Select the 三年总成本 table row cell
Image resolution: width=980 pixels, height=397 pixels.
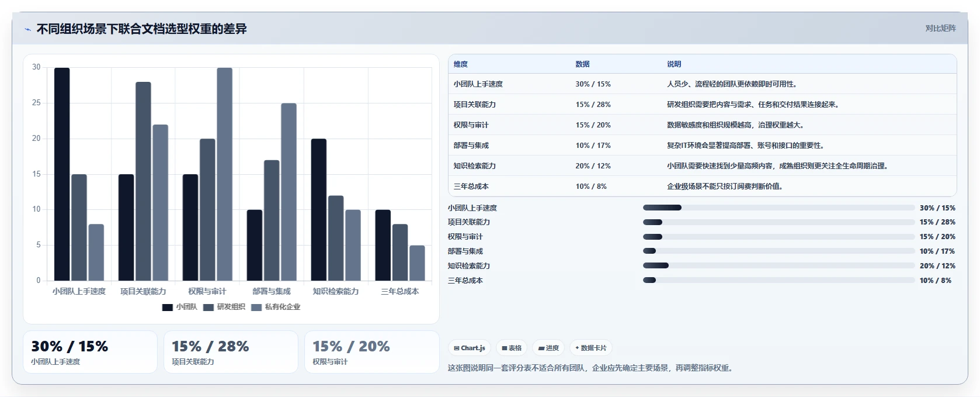[471, 187]
